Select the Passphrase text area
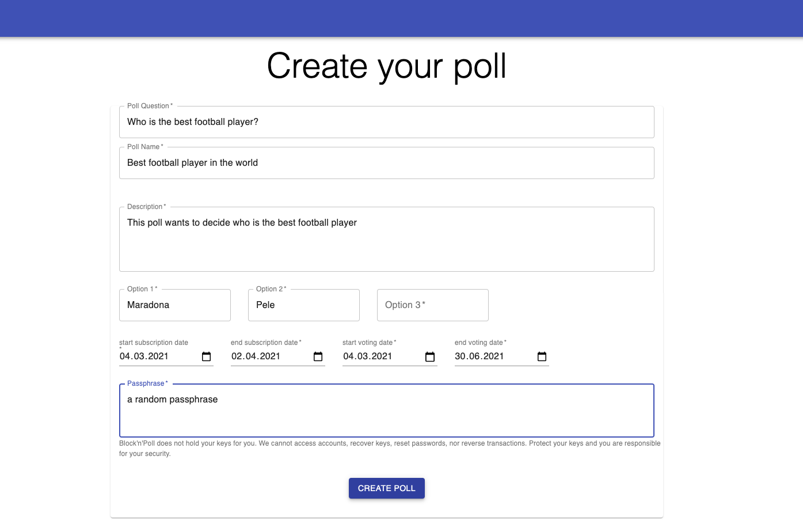Image resolution: width=803 pixels, height=532 pixels. pyautogui.click(x=386, y=411)
